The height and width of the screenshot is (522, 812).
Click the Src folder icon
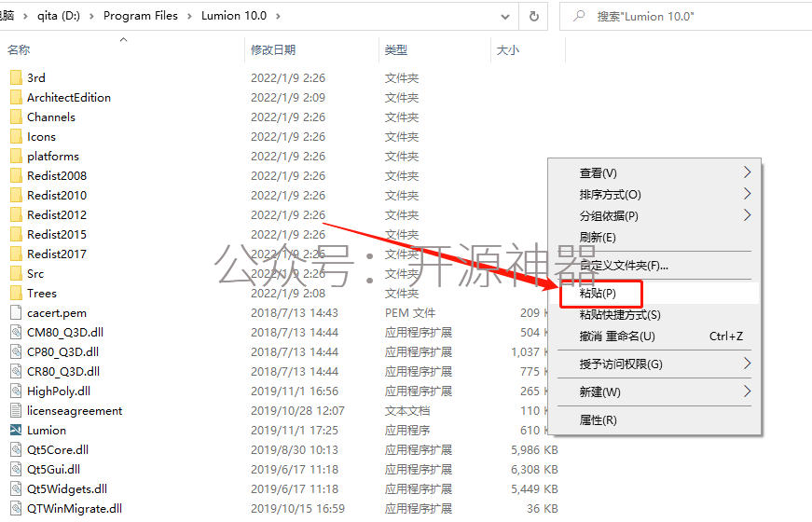pyautogui.click(x=16, y=273)
